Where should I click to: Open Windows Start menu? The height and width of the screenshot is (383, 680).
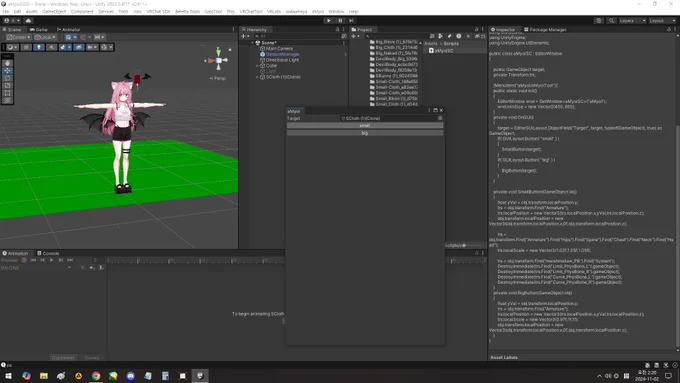8,376
